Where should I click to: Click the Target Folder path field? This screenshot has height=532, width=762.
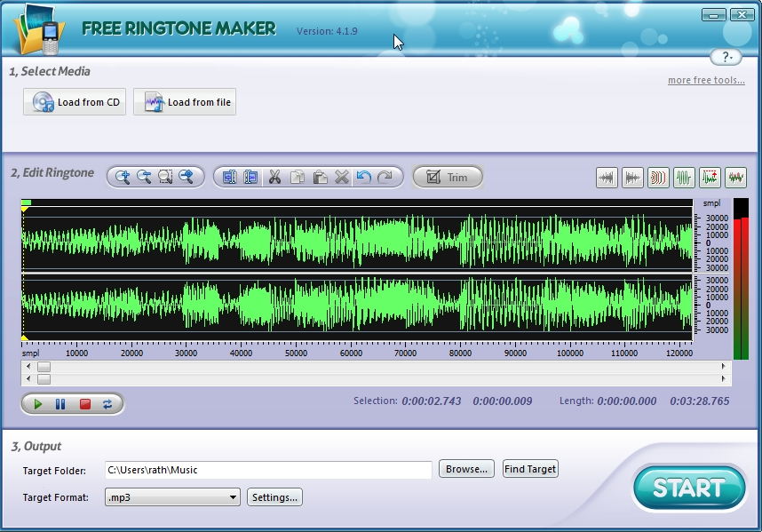(x=268, y=470)
